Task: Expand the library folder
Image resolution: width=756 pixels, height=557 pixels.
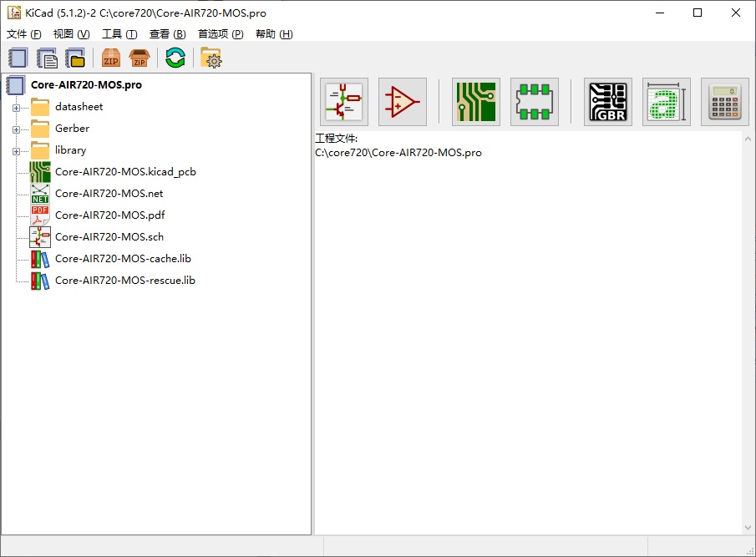Action: tap(17, 151)
